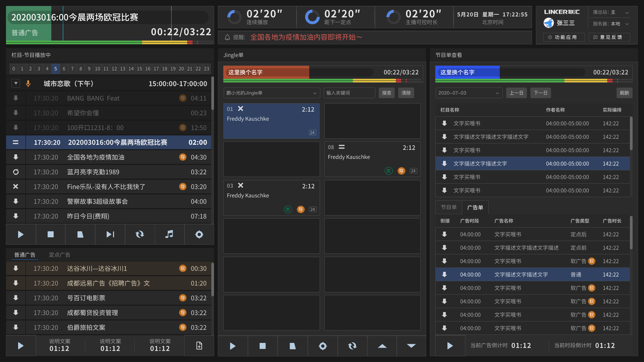644x362 pixels.
Task: Click the skip-to-next icon in the program toolbar
Action: 110,234
